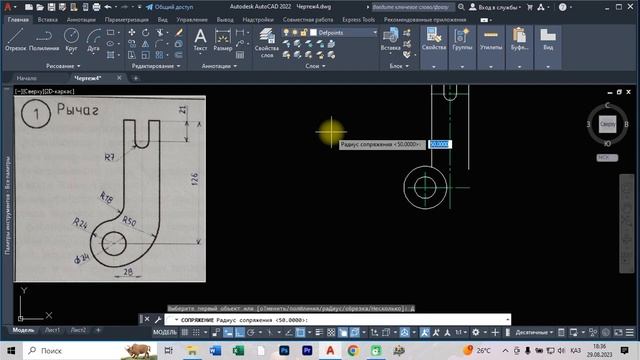640x360 pixels.
Task: Expand the Блок panel
Action: (x=399, y=66)
